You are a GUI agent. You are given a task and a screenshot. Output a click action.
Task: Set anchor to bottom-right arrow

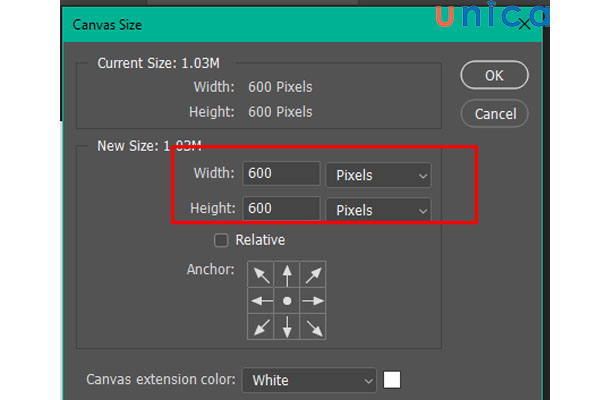click(x=313, y=326)
